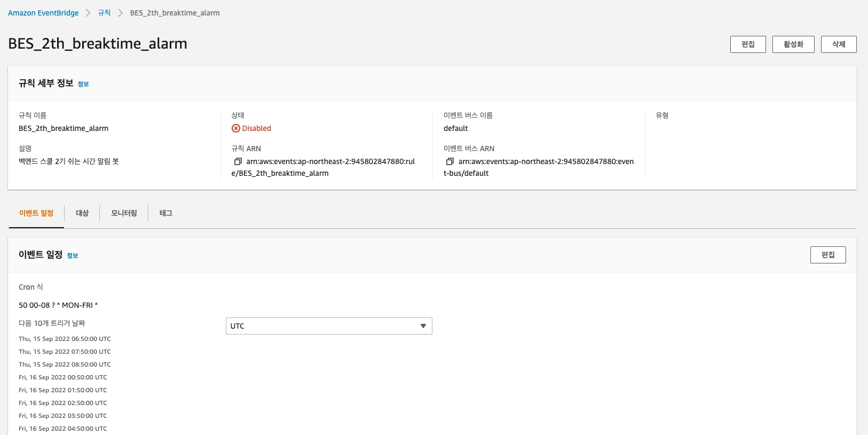The image size is (868, 435).
Task: Click the first breadcrumb chevron separator
Action: coord(88,13)
